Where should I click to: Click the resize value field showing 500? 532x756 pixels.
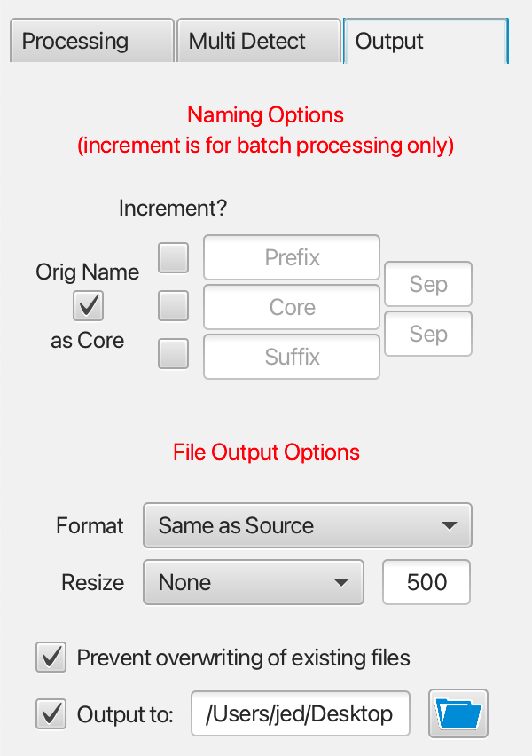(426, 582)
